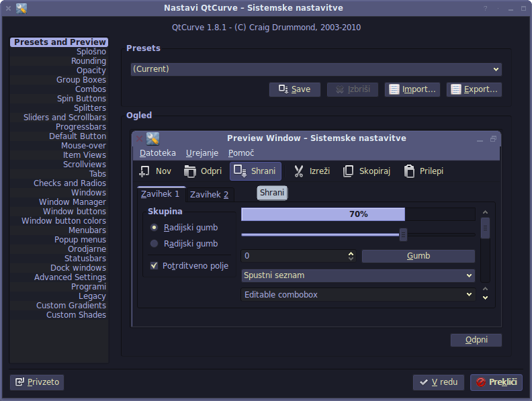Select Spin Buttons in sidebar list
This screenshot has height=401, width=532.
point(59,99)
